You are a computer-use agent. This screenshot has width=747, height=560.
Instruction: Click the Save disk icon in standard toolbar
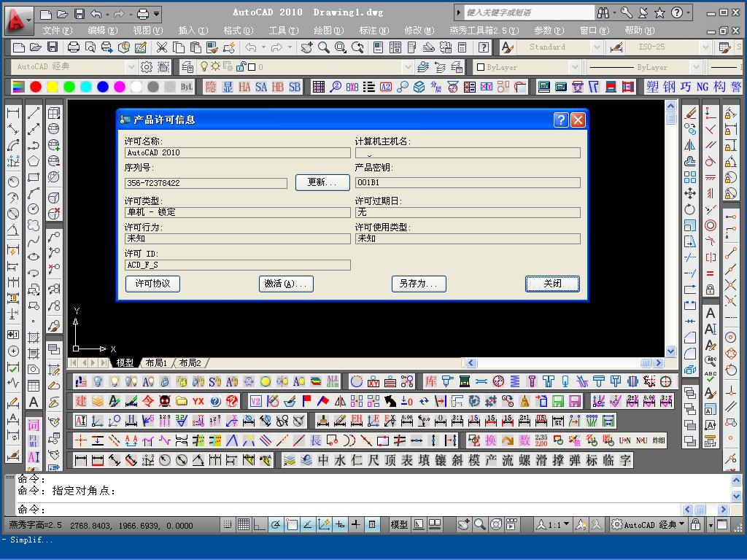53,47
